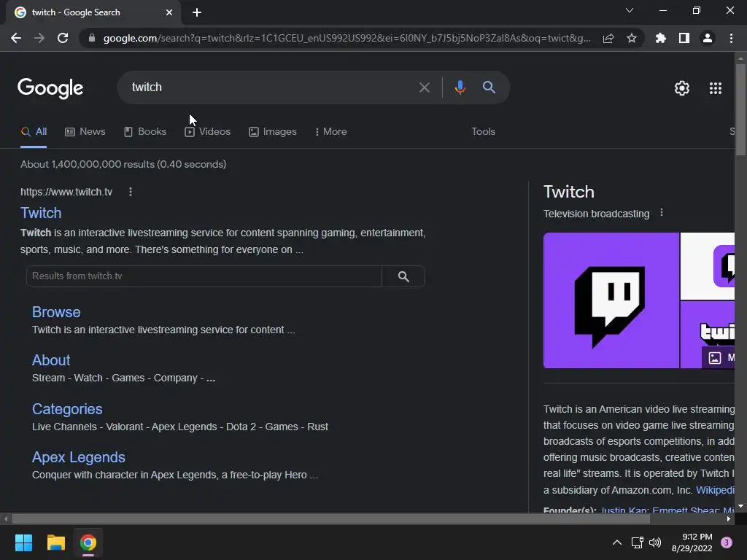The height and width of the screenshot is (560, 747).
Task: Click search icon in 'Results from twitch.tv' box
Action: pos(403,276)
